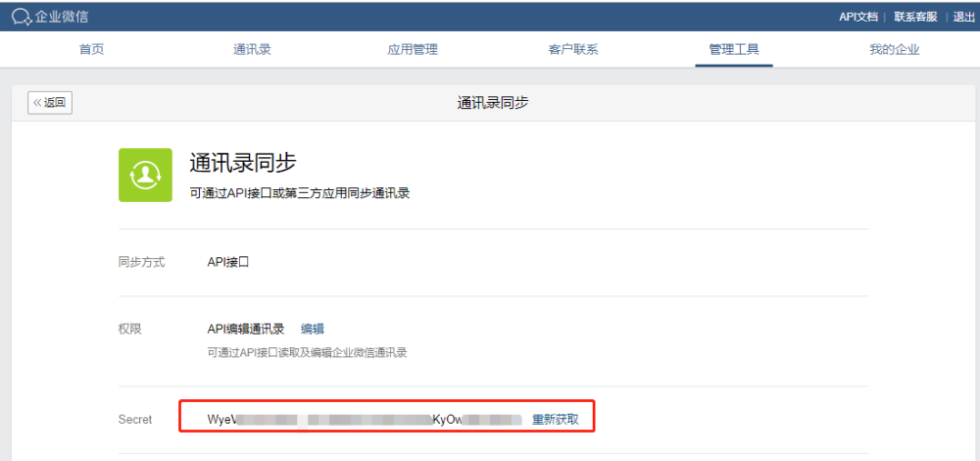Click the green 通讯录同步 app icon
Image resolution: width=980 pixels, height=461 pixels.
tap(145, 175)
